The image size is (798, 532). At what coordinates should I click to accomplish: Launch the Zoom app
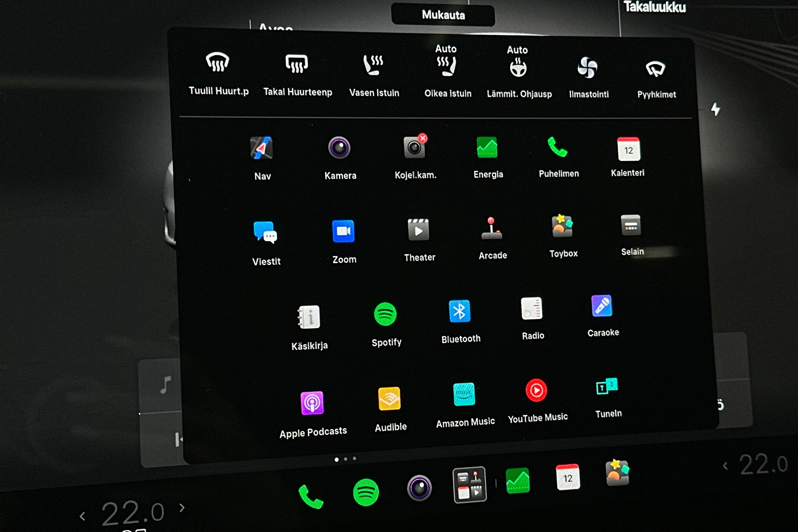tap(343, 231)
